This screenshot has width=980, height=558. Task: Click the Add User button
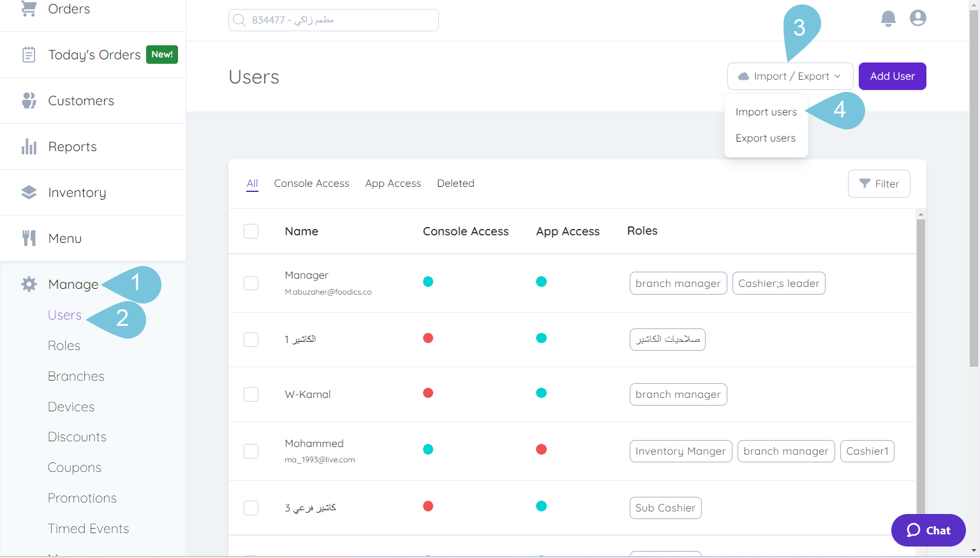(892, 76)
